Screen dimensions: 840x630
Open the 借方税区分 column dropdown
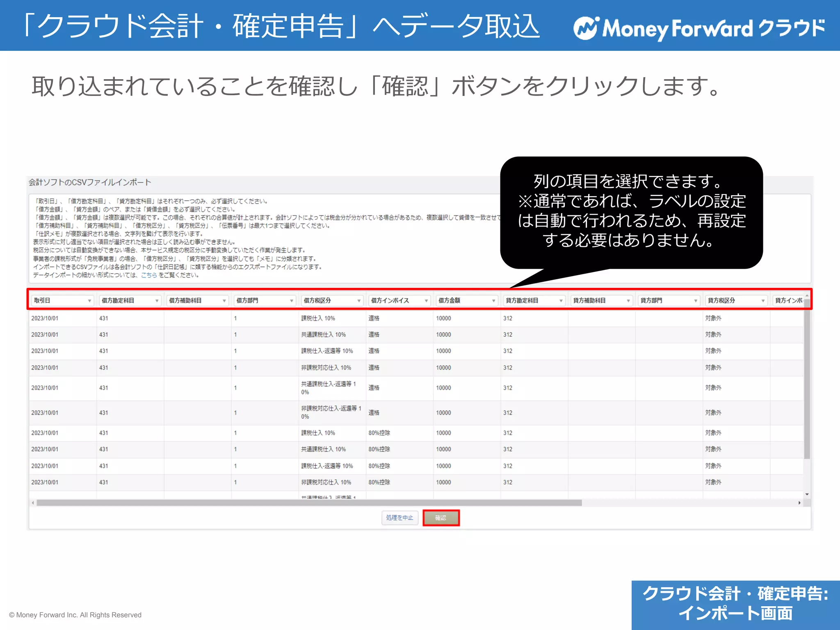332,301
